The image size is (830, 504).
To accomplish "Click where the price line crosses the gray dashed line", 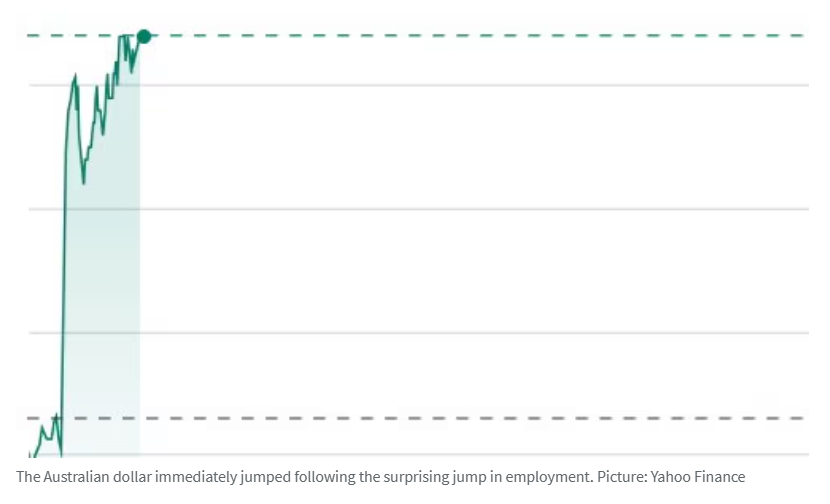I will pyautogui.click(x=62, y=418).
